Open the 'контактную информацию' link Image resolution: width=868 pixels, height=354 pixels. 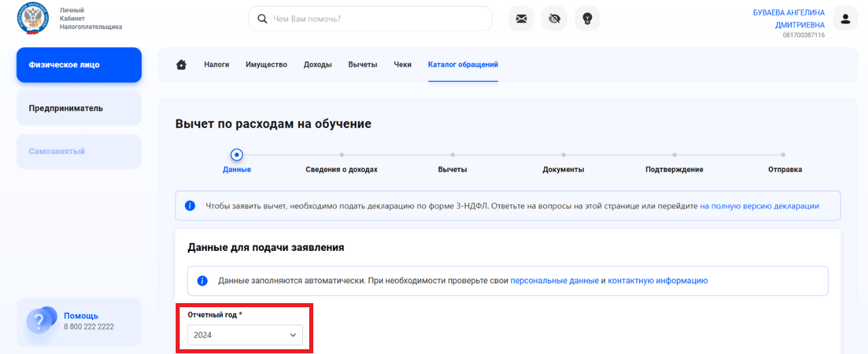[658, 281]
